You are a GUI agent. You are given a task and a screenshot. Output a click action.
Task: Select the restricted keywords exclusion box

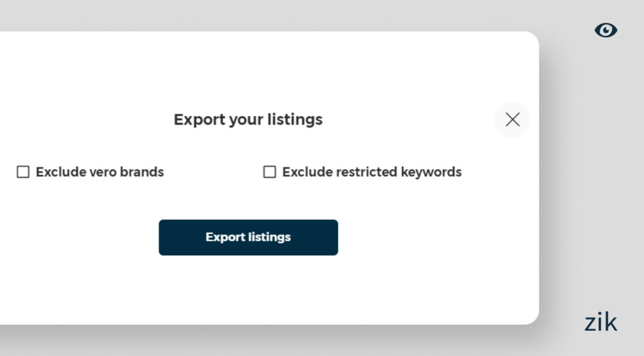[269, 172]
